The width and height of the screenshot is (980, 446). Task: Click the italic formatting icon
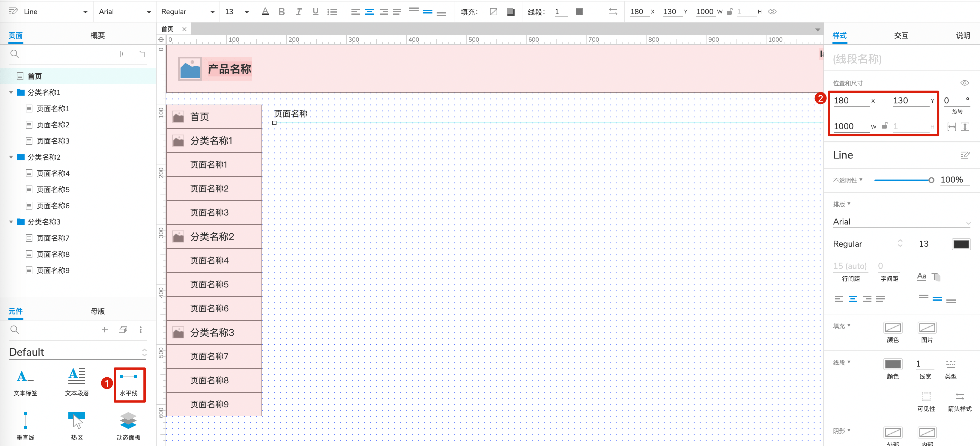point(299,12)
